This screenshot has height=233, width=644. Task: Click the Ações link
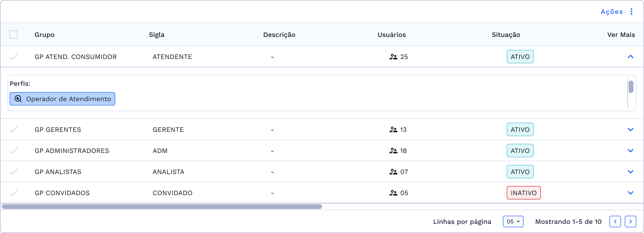[x=612, y=12]
